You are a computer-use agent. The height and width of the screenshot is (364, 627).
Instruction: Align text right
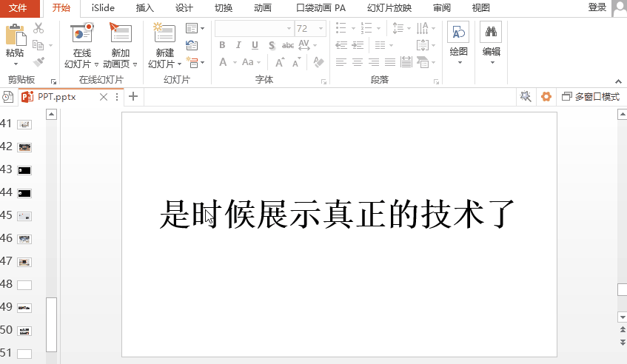click(x=374, y=62)
